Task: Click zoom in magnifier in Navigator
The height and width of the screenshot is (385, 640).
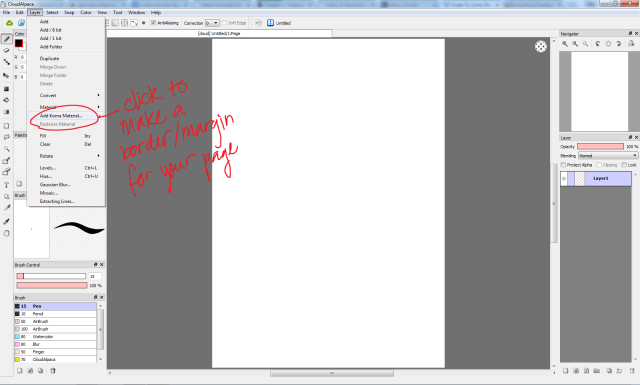Action: (565, 44)
